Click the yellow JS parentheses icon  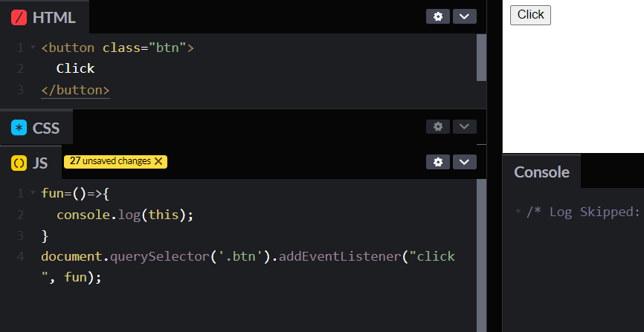(x=19, y=163)
